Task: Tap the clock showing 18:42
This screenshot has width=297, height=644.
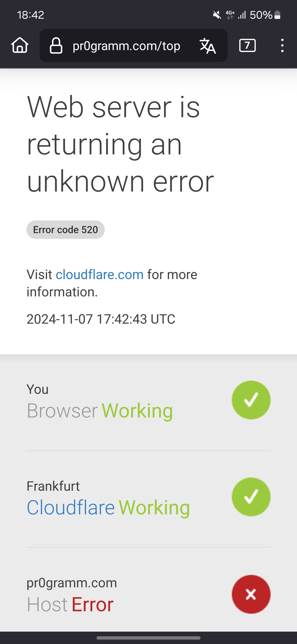Action: pos(31,15)
